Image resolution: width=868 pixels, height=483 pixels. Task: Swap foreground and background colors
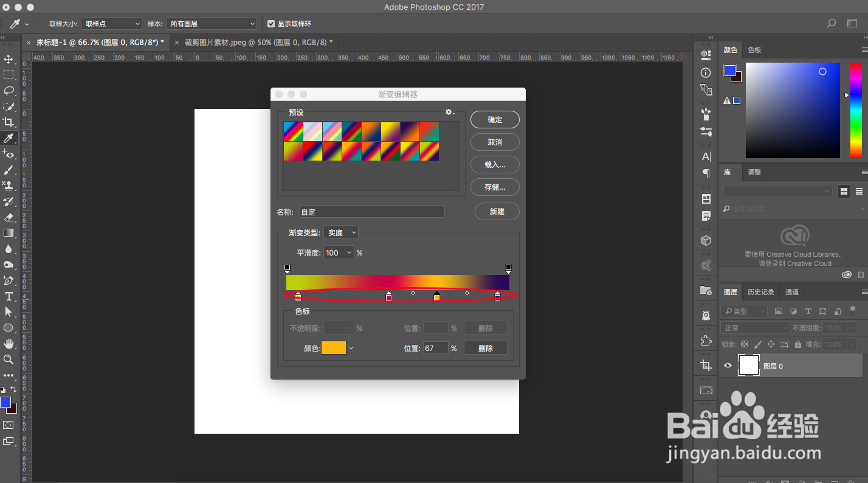coord(13,389)
